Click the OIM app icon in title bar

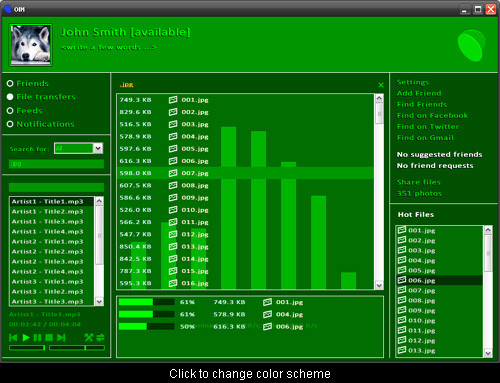(8, 9)
